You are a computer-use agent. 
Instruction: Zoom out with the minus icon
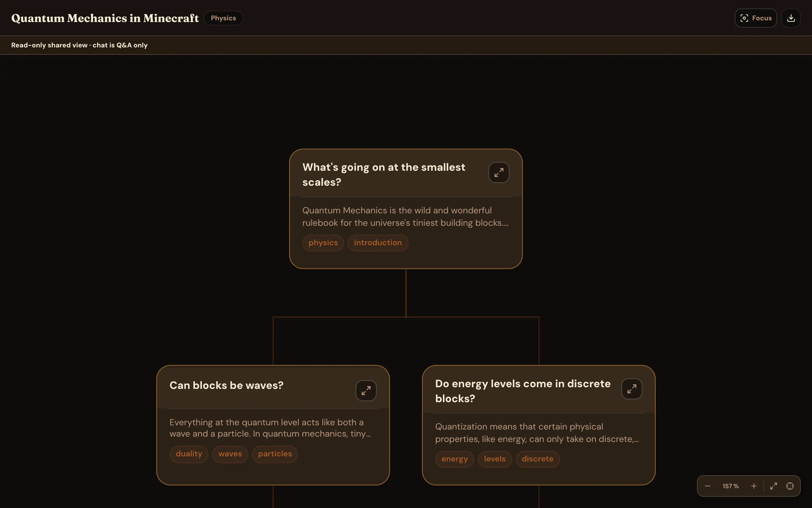[x=708, y=486]
